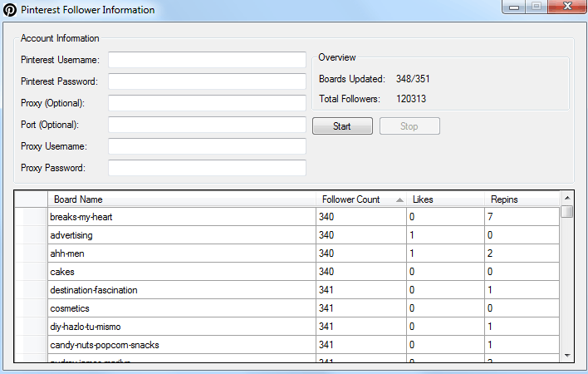Click Likes value 1 in advertising row
The height and width of the screenshot is (374, 588).
445,235
